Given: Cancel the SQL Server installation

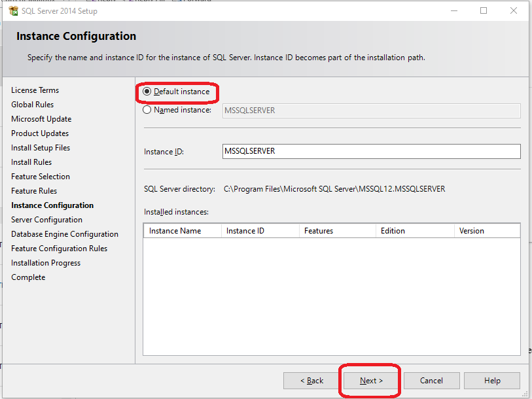Looking at the screenshot, I should tap(431, 380).
